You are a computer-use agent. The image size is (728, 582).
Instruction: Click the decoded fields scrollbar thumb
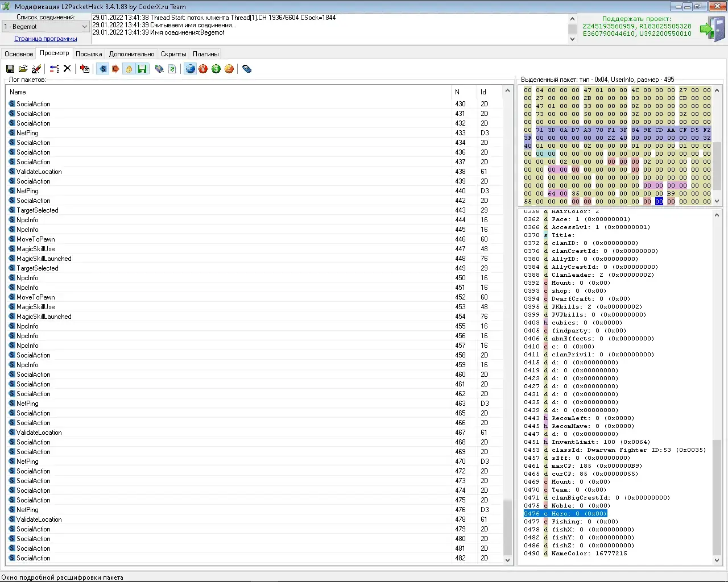(717, 496)
